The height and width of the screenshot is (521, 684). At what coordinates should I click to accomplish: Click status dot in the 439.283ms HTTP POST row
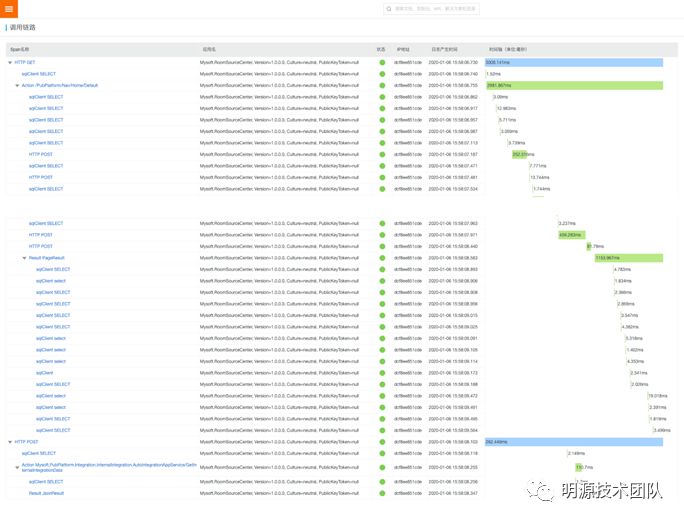pos(382,235)
